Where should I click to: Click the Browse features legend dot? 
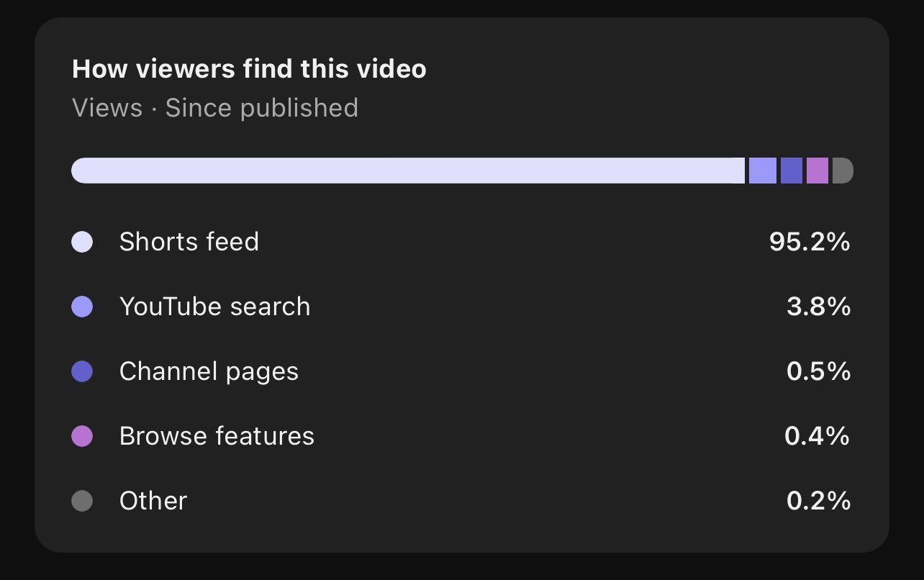tap(82, 436)
